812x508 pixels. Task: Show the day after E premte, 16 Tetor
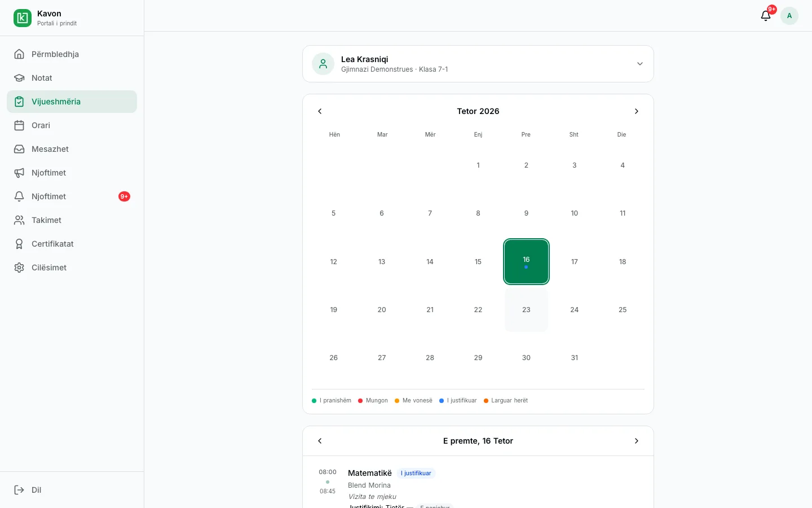pos(637,441)
